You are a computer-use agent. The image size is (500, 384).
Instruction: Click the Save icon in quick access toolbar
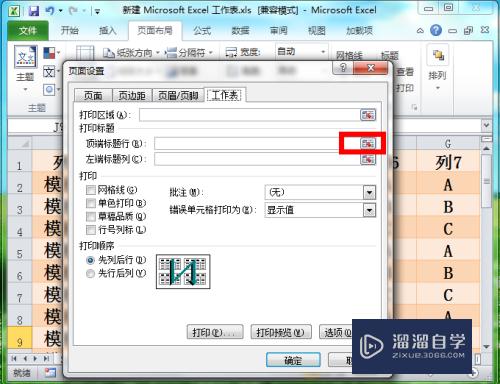34,11
